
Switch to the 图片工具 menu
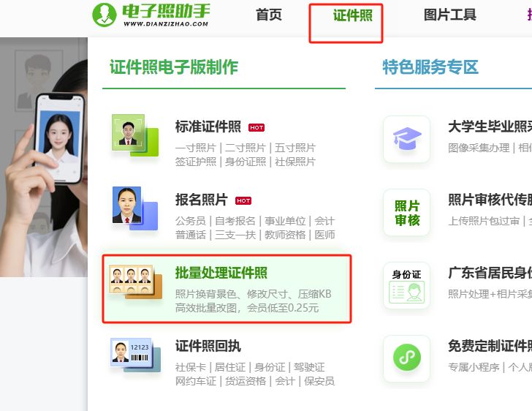[450, 15]
